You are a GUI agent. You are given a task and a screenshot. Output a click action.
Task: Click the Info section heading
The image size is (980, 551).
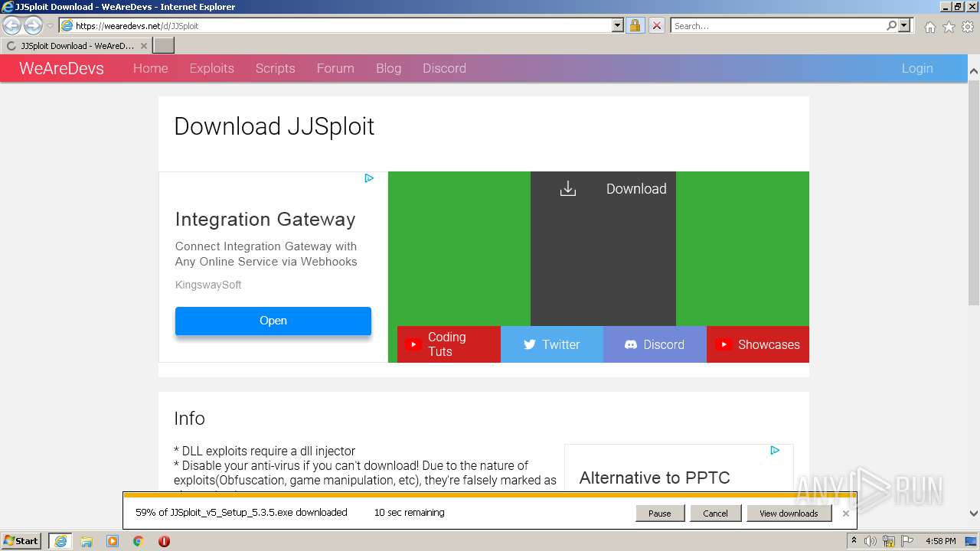[x=189, y=419]
